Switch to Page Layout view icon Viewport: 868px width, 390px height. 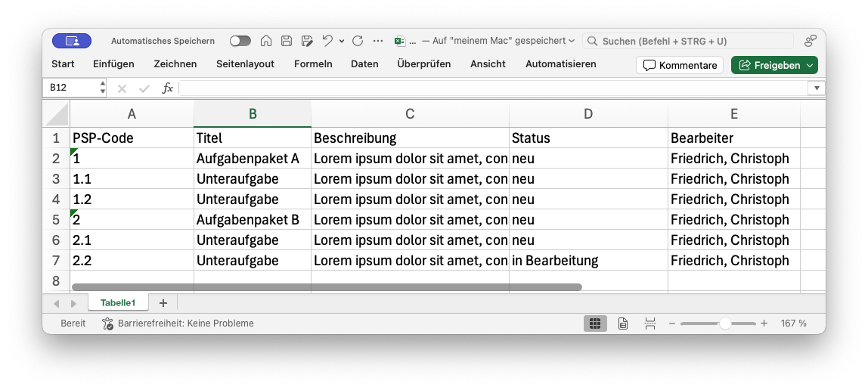(623, 323)
